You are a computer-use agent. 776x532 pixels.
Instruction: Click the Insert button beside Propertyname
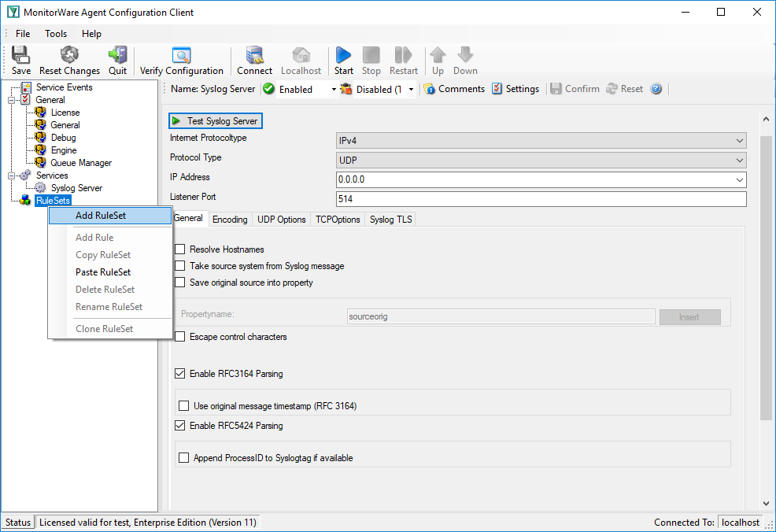point(689,317)
